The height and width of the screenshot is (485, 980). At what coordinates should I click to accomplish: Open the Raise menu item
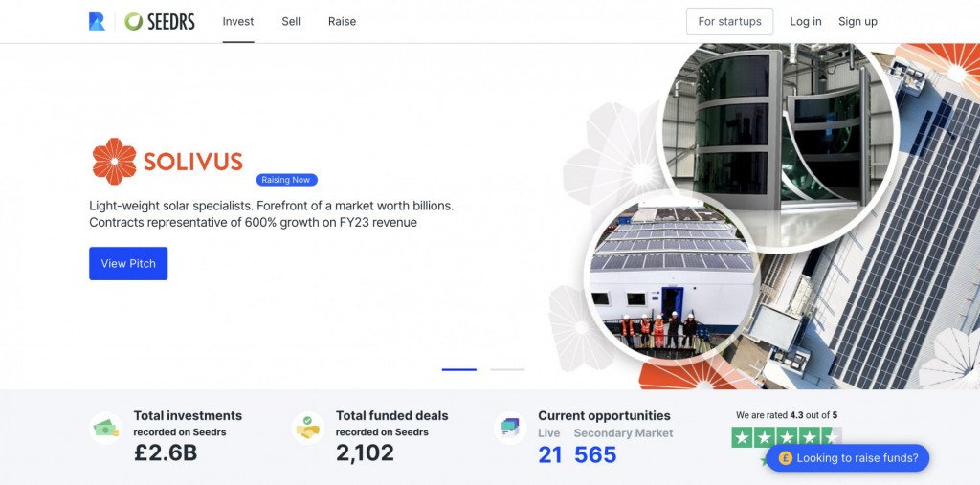[x=342, y=21]
